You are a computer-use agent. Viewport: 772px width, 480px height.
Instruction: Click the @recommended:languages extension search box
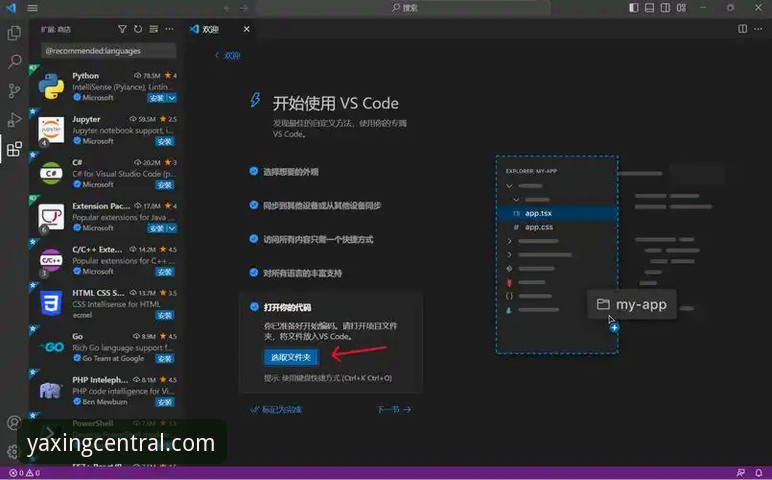click(x=108, y=51)
